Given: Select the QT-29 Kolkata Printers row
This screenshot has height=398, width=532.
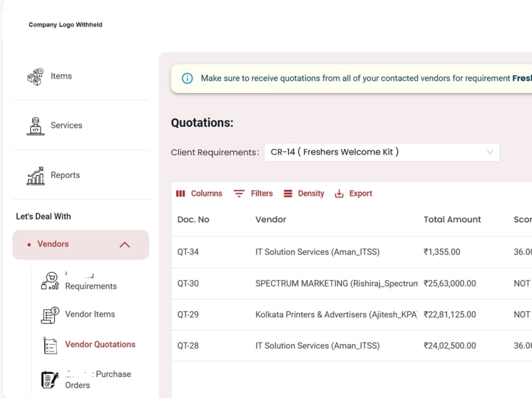Looking at the screenshot, I should [x=352, y=315].
